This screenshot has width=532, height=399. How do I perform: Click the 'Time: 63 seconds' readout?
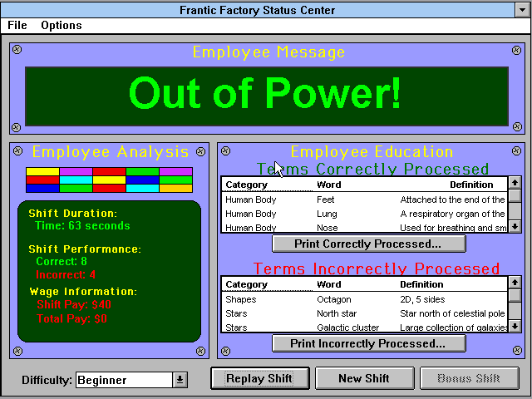click(82, 226)
